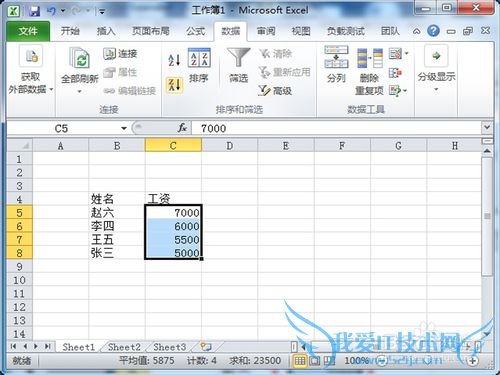
Task: Select cell containing 王五
Action: coord(117,239)
